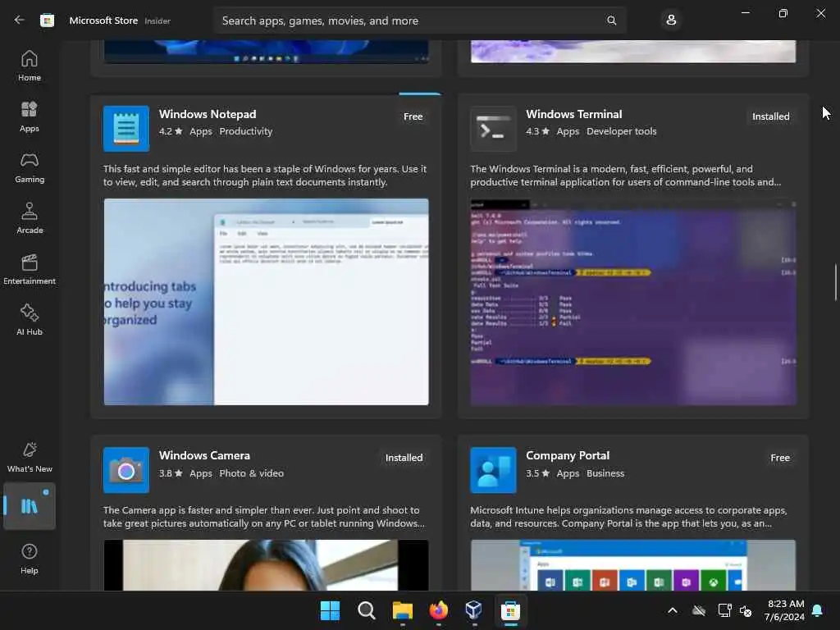Viewport: 840px width, 630px height.
Task: Open taskbar Search
Action: 366,610
